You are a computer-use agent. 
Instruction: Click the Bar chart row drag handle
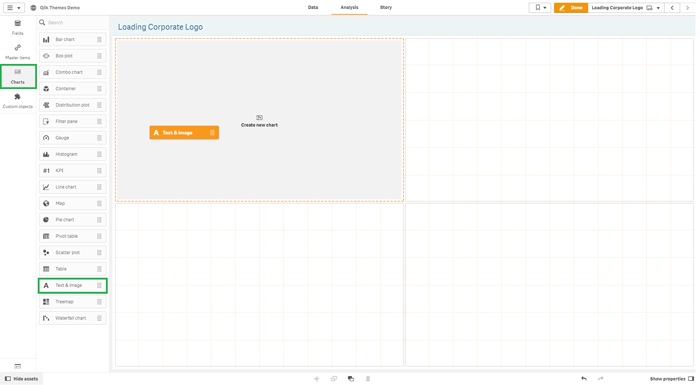(x=99, y=40)
